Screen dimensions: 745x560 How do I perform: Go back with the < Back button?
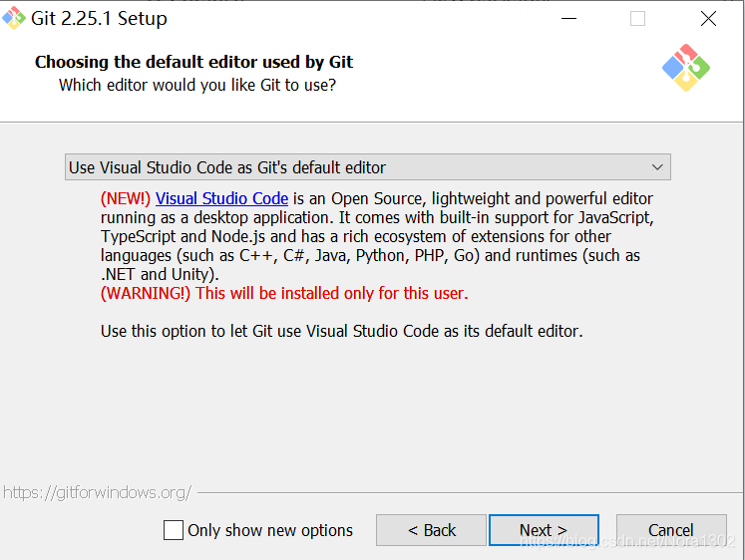[x=431, y=530]
